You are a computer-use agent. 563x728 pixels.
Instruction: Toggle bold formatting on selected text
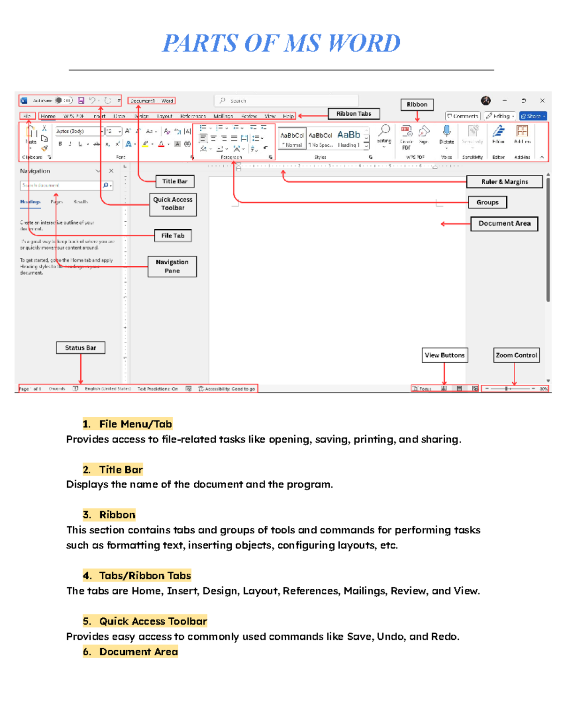[x=61, y=144]
